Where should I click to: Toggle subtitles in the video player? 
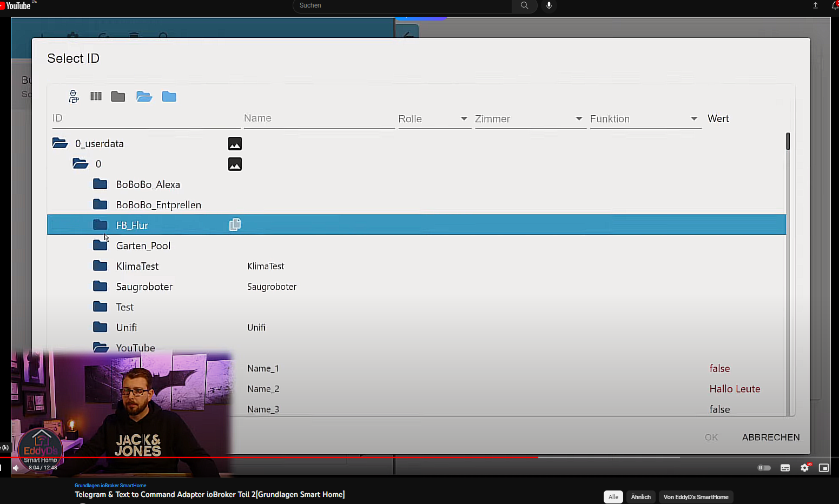[x=785, y=468]
